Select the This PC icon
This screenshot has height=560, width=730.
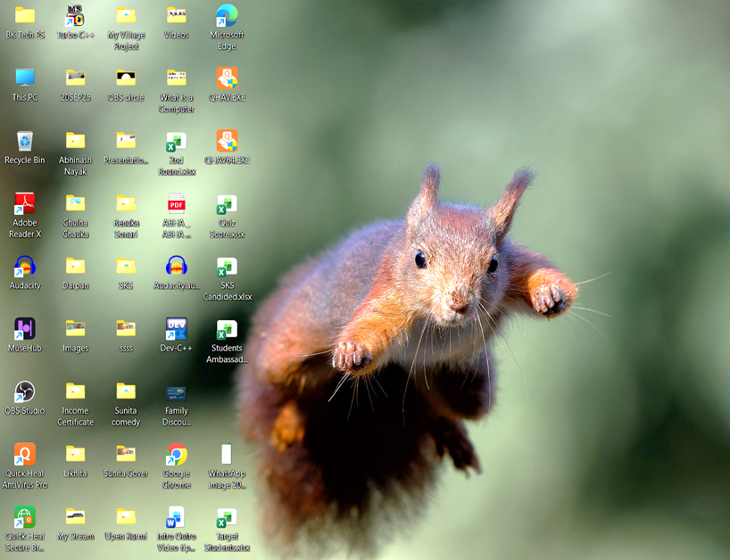pos(25,78)
